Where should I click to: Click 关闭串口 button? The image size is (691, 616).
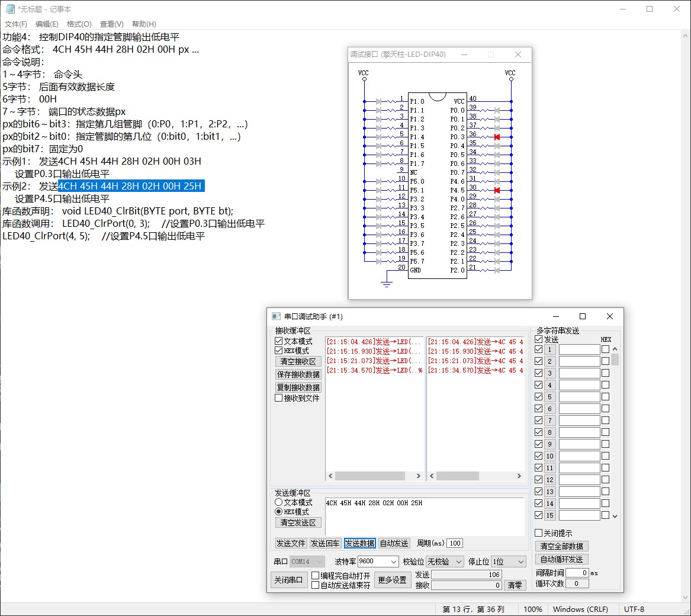point(288,580)
